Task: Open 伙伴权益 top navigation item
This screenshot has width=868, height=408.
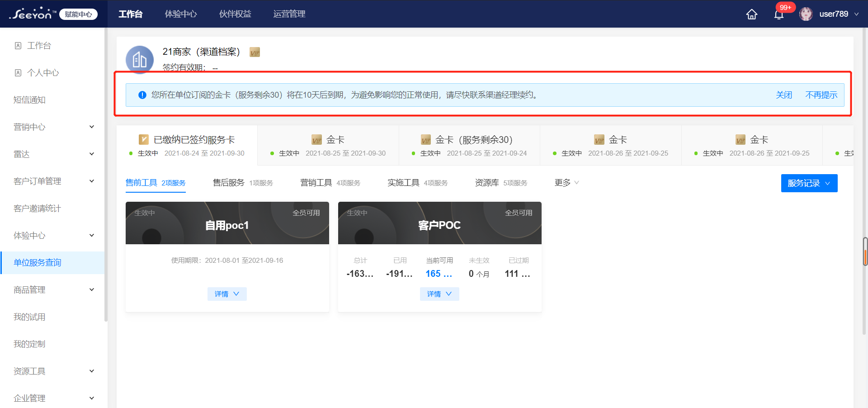Action: (x=235, y=14)
